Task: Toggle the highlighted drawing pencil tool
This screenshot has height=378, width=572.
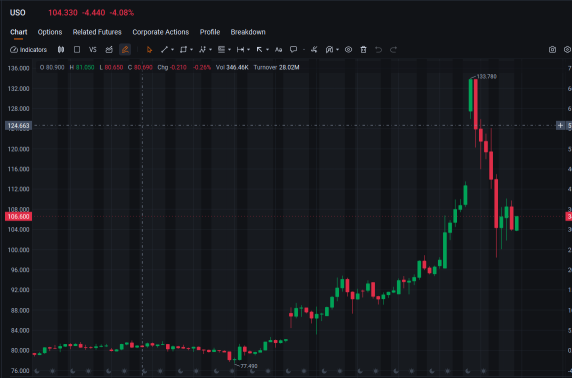Action: tap(125, 50)
